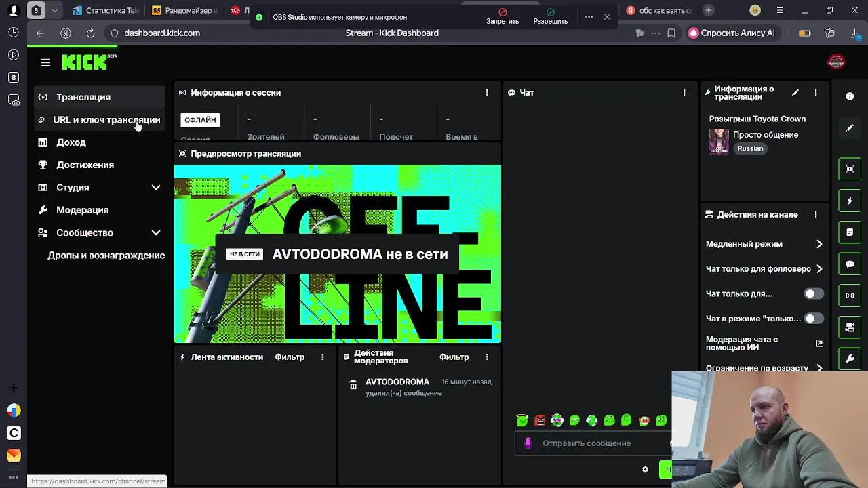Click the AVTODODROMA name in moderator actions

click(x=397, y=382)
